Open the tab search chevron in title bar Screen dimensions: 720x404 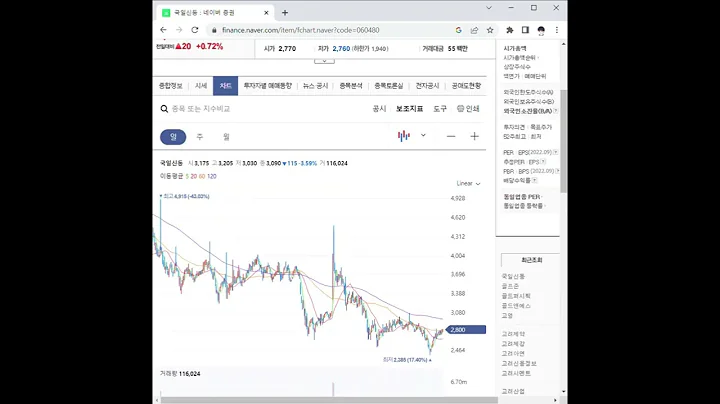point(489,8)
